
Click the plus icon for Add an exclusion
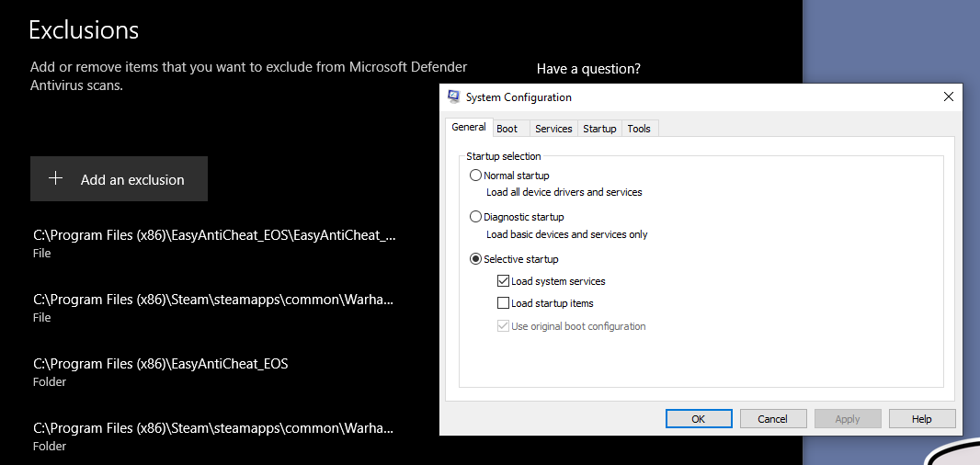point(55,179)
